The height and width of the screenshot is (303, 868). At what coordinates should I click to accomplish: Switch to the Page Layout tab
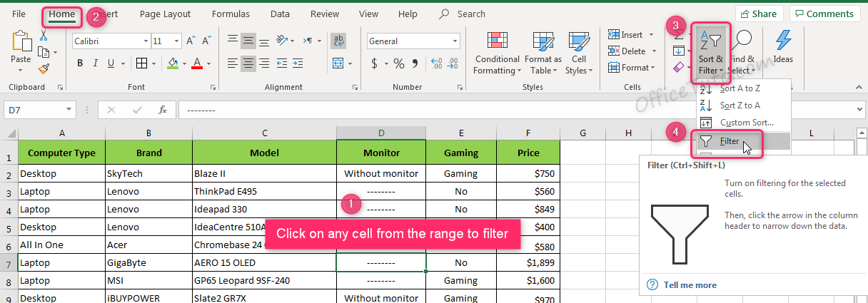click(166, 14)
